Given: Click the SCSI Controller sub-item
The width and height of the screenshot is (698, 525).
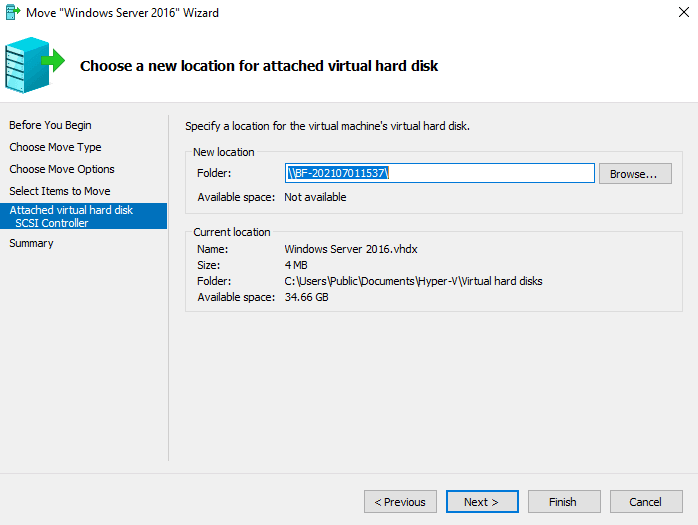Looking at the screenshot, I should point(52,223).
